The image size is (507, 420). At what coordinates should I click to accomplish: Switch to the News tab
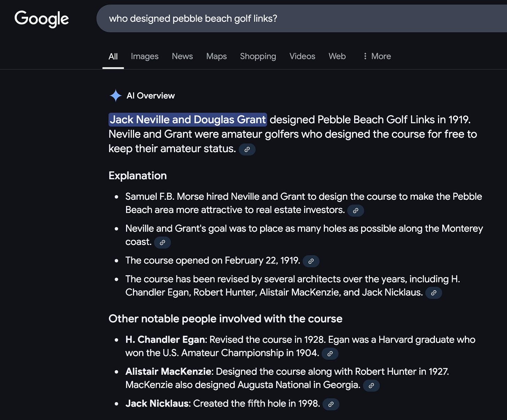(182, 56)
